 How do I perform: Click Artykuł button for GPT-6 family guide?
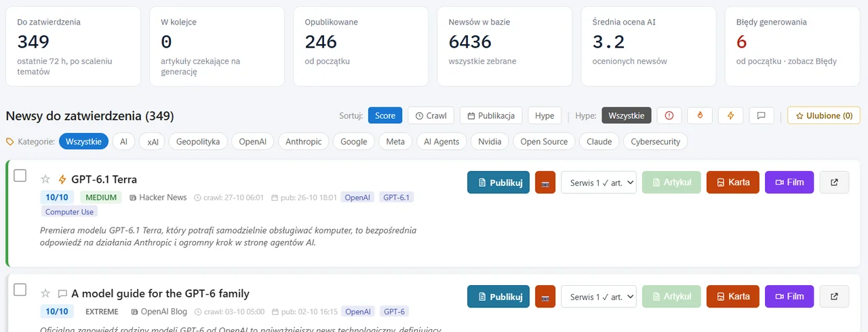click(671, 297)
